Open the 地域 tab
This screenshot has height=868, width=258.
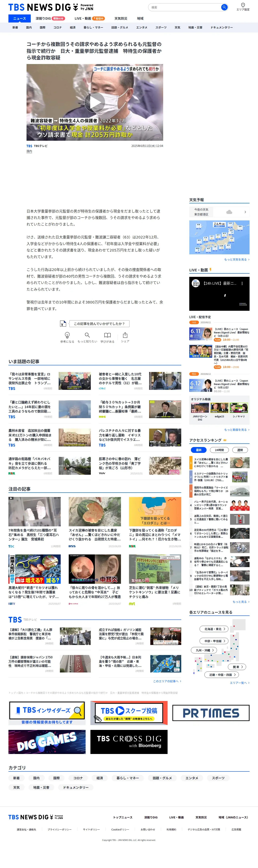[x=140, y=18]
